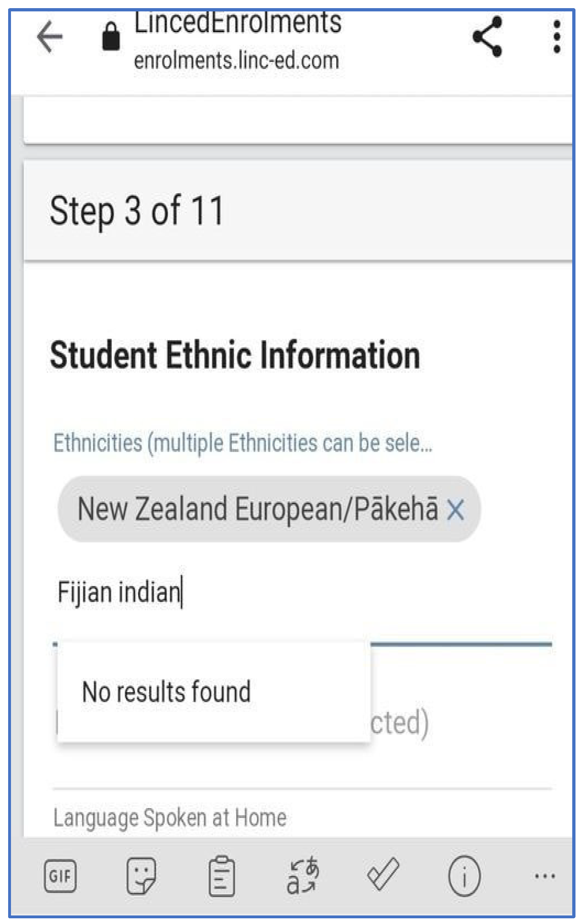Viewport: 582px width, 924px height.
Task: Tap the 'Step 3 of 11' header
Action: coord(137,211)
